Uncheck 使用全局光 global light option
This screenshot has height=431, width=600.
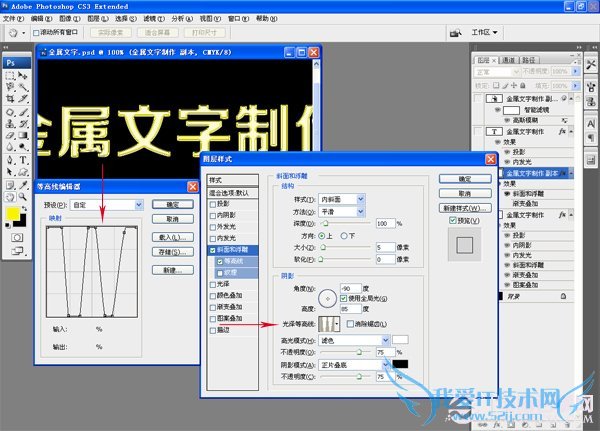345,299
